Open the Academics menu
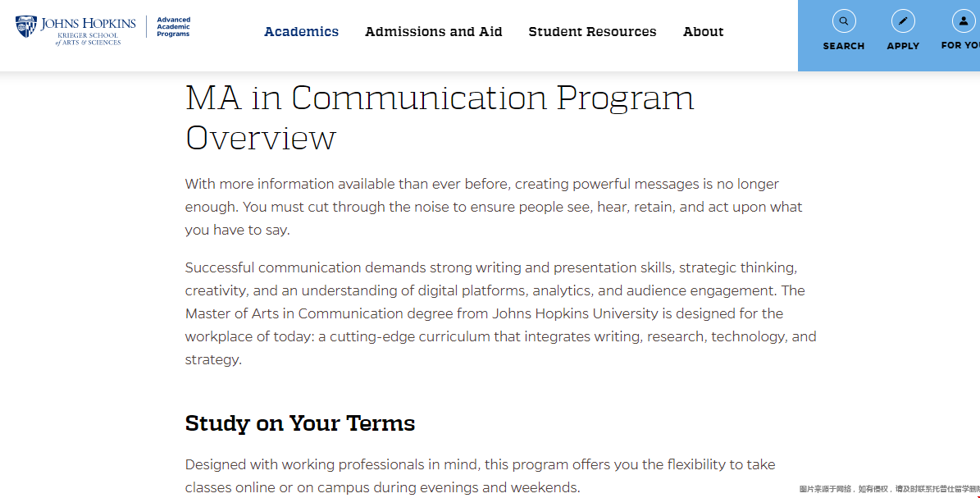Screen dimensions: 980x498 301,32
